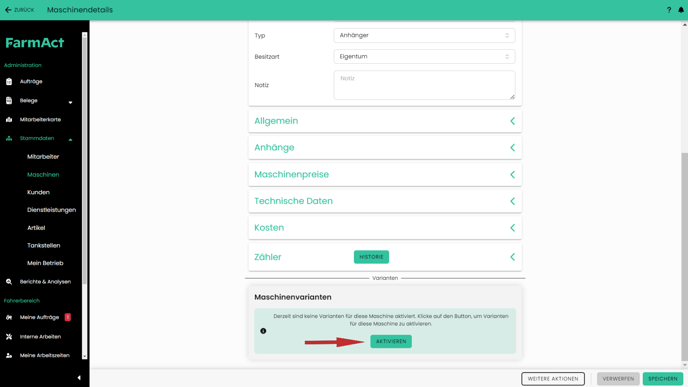Click the Speichern button
Viewport: 688px width, 387px height.
pos(663,379)
